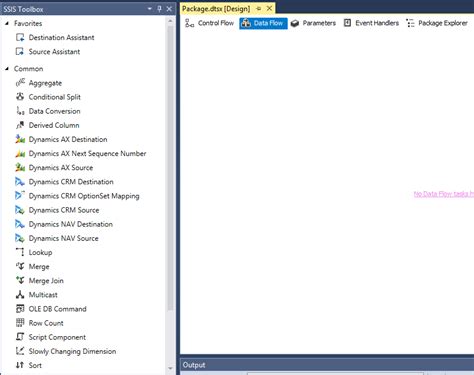The image size is (474, 375).
Task: Switch to the Control Flow tab
Action: (210, 23)
